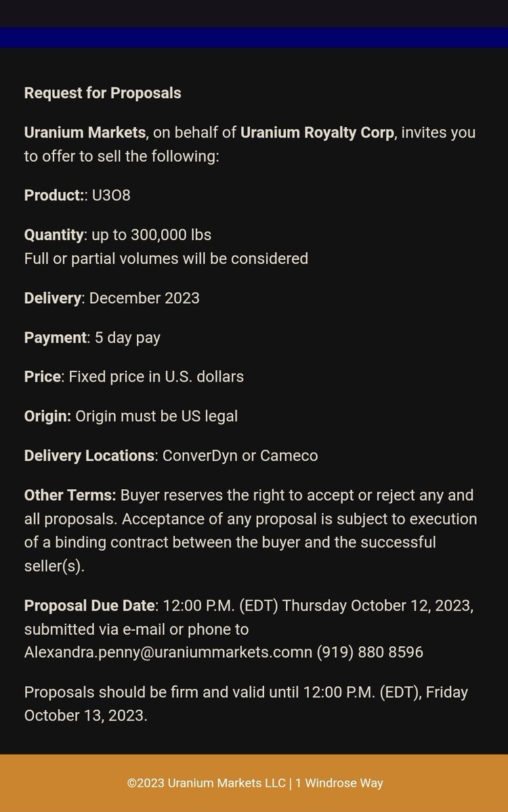Select the Proposal Due Date label
Screen dimensions: 508x812
[x=90, y=605]
